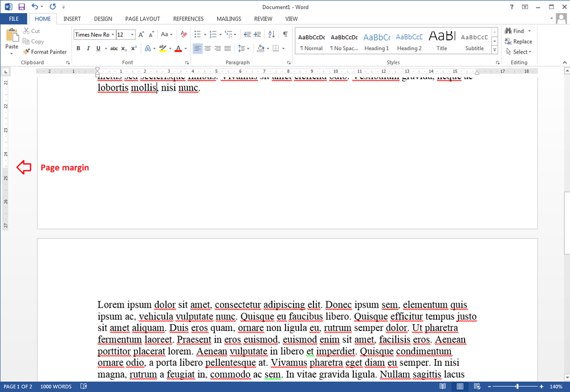This screenshot has width=570, height=392.
Task: Click the Format Painter brush icon
Action: tap(26, 52)
